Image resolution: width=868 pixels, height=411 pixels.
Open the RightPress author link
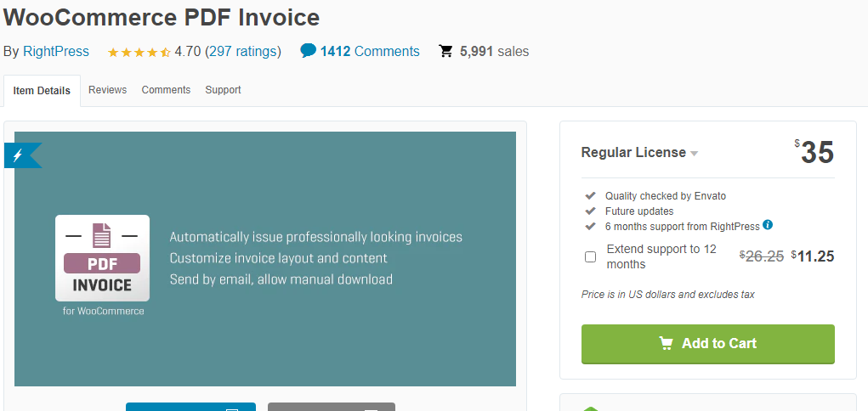click(x=56, y=52)
